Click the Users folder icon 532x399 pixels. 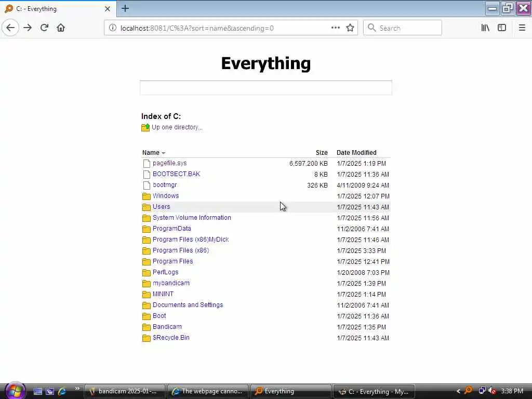point(146,207)
